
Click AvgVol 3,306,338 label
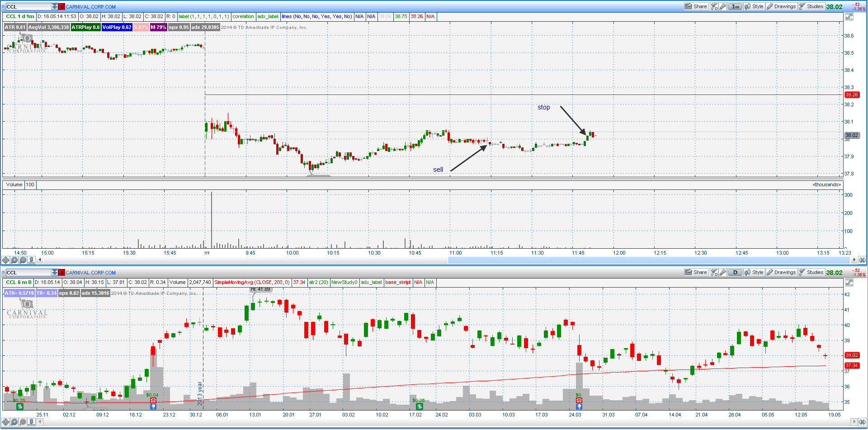(48, 27)
